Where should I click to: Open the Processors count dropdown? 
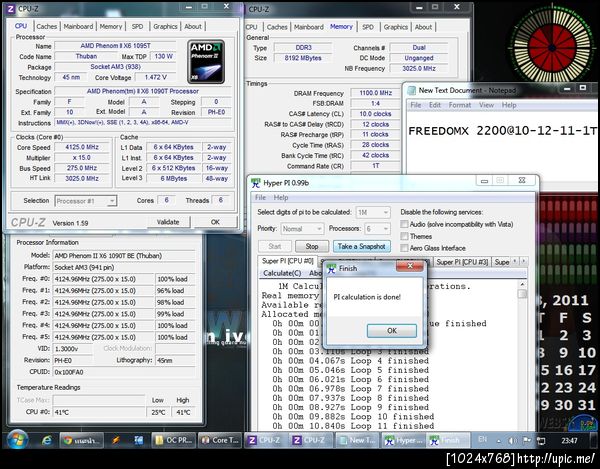point(377,229)
